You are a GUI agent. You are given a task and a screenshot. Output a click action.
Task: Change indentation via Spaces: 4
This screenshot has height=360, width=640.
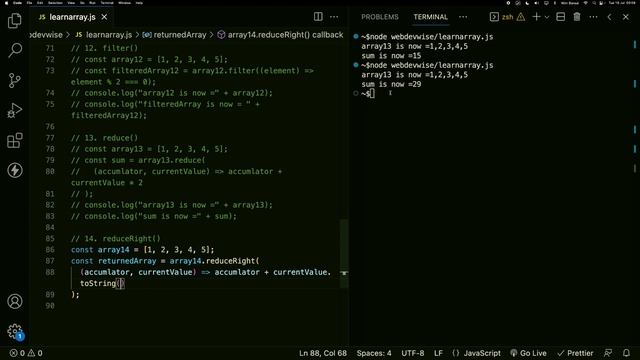pos(374,353)
